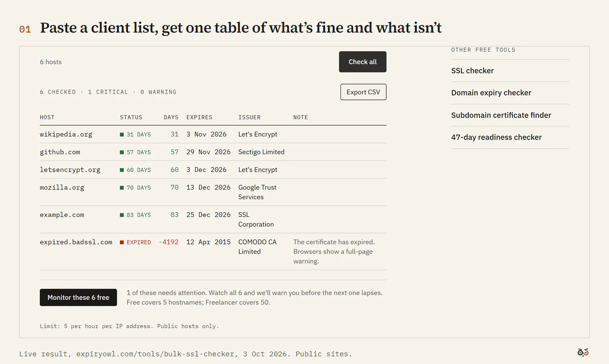Click the OTHER FREE TOOLS heading
This screenshot has width=609, height=364.
click(483, 50)
